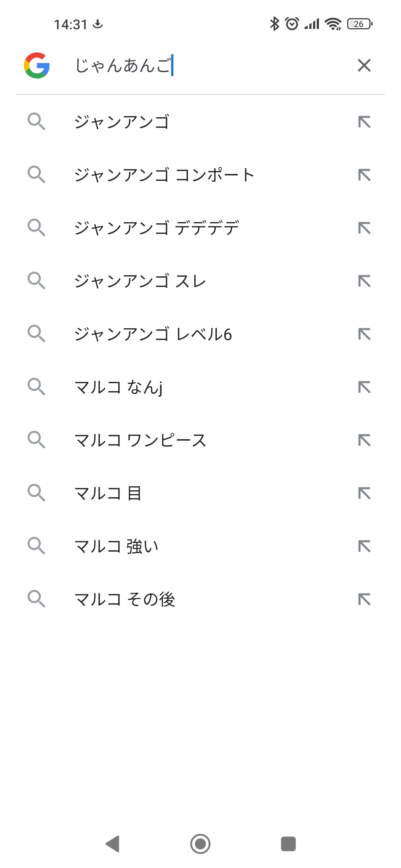Fill query with ジャンアンゴ コンポート arrow
This screenshot has width=401, height=868.
[x=364, y=175]
